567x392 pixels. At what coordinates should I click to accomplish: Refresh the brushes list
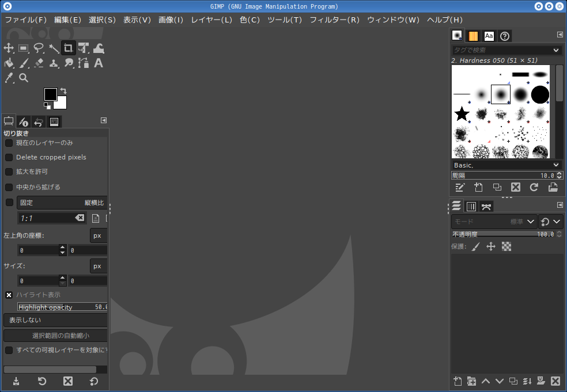point(534,187)
